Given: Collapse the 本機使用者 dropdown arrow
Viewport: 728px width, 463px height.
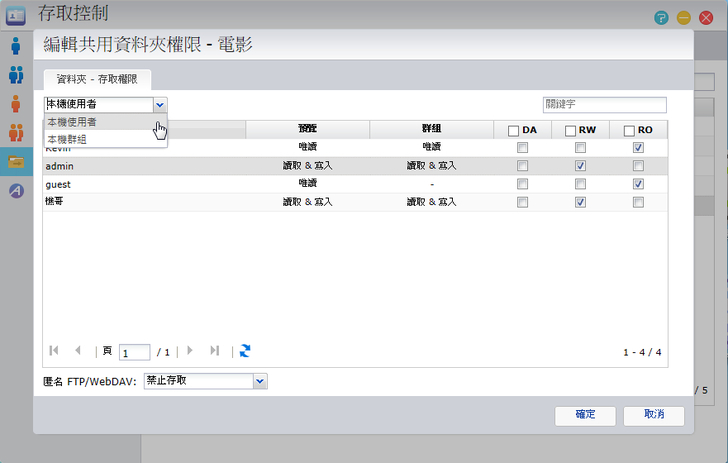Looking at the screenshot, I should coord(160,104).
